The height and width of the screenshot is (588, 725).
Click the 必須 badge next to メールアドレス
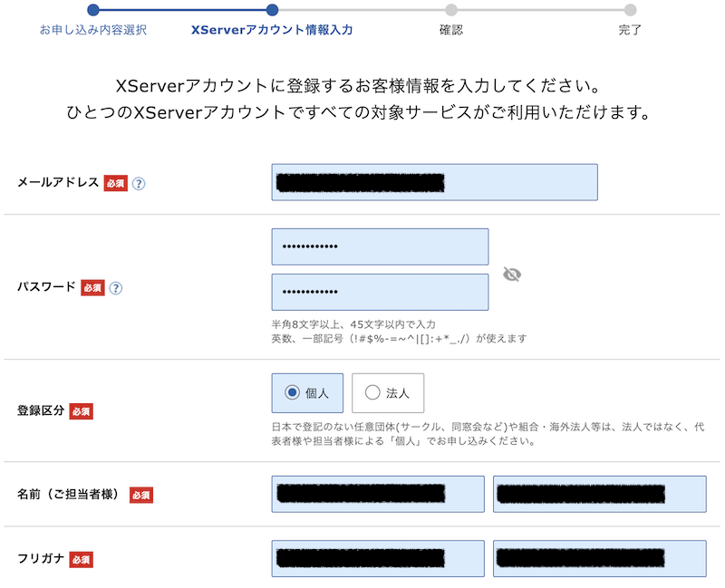click(x=116, y=183)
